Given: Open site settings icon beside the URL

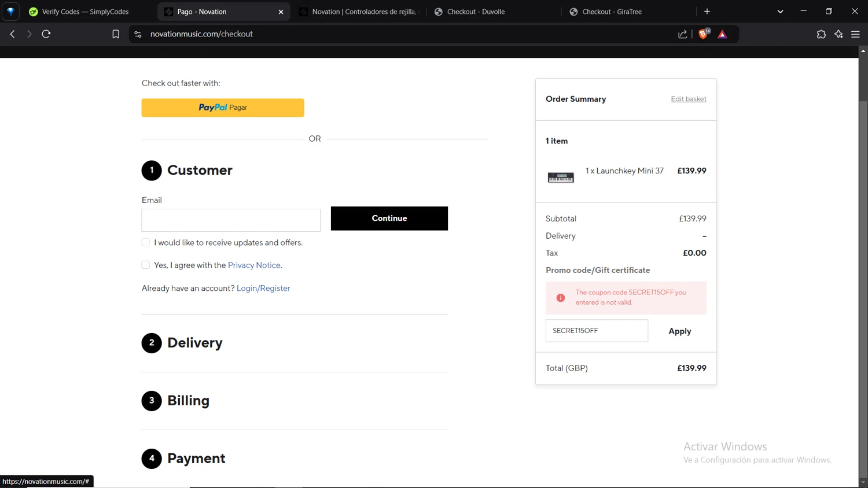Looking at the screenshot, I should tap(138, 34).
